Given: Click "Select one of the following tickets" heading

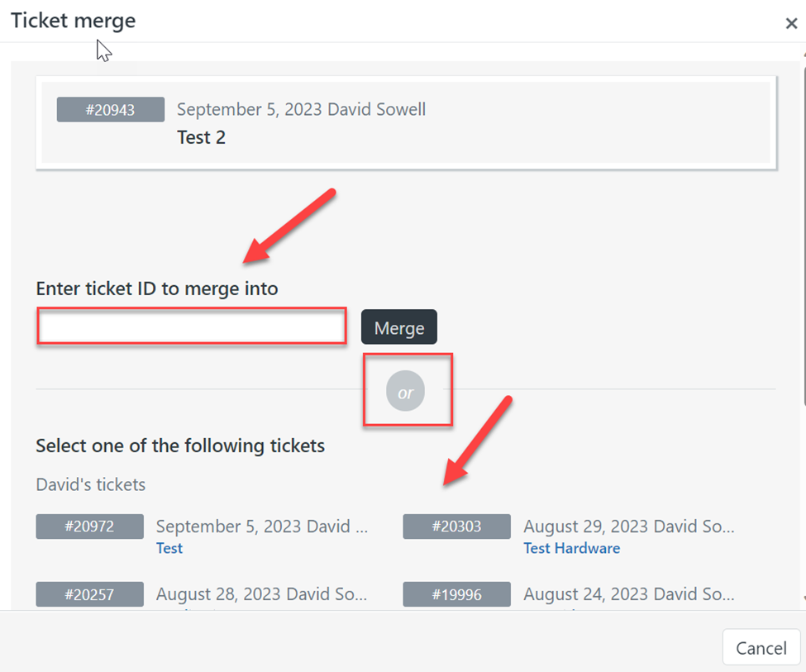Looking at the screenshot, I should pyautogui.click(x=180, y=446).
